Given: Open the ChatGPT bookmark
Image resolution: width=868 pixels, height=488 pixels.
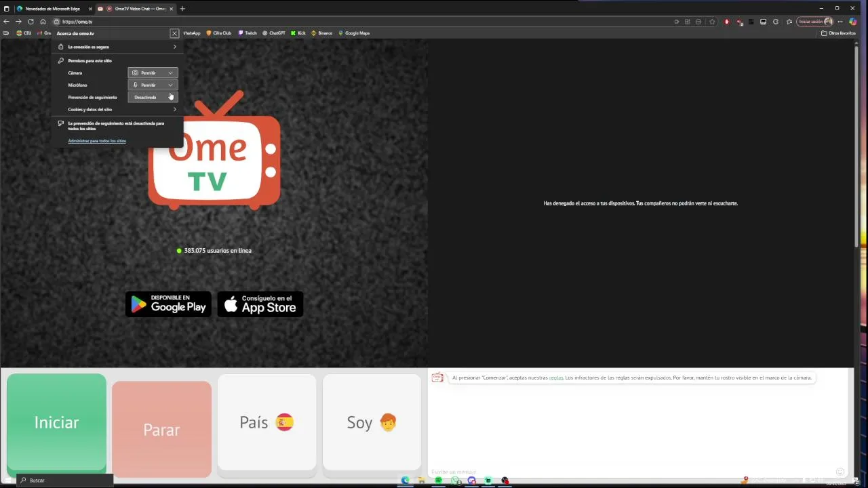Looking at the screenshot, I should click(274, 33).
